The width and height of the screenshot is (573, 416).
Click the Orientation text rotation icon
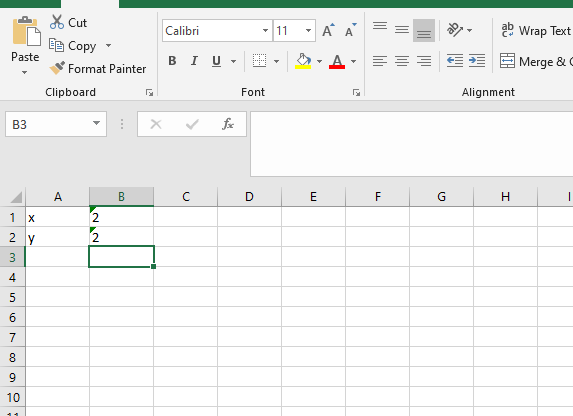tap(455, 30)
